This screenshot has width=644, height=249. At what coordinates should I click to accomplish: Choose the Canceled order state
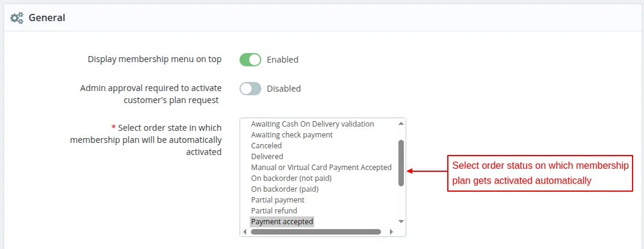pyautogui.click(x=267, y=146)
